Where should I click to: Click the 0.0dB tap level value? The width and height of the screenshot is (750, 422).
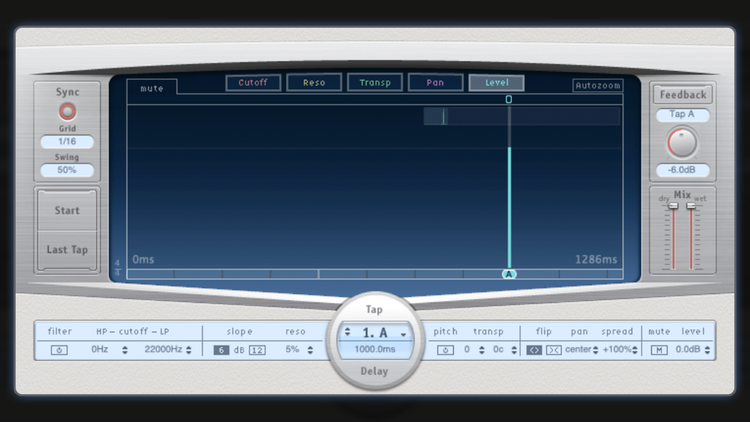[688, 349]
